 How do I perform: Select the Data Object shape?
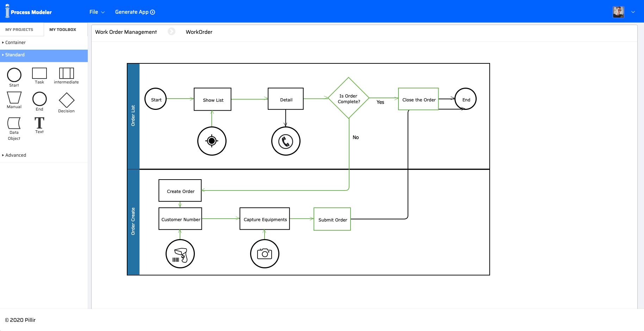pyautogui.click(x=14, y=123)
